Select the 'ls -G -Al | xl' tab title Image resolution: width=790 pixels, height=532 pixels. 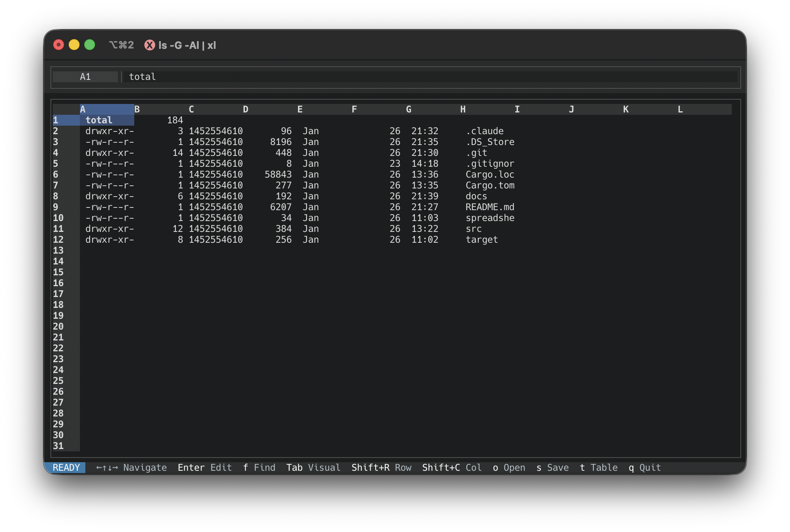pos(187,45)
